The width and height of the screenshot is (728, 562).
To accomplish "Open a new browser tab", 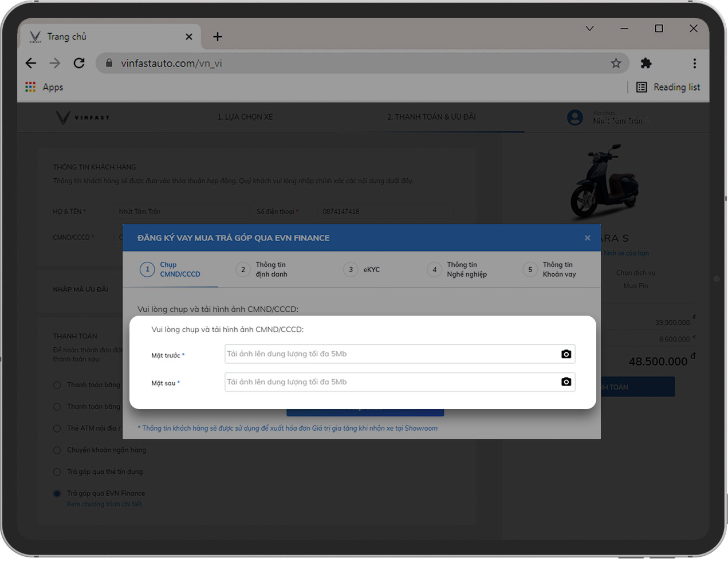I will point(218,37).
